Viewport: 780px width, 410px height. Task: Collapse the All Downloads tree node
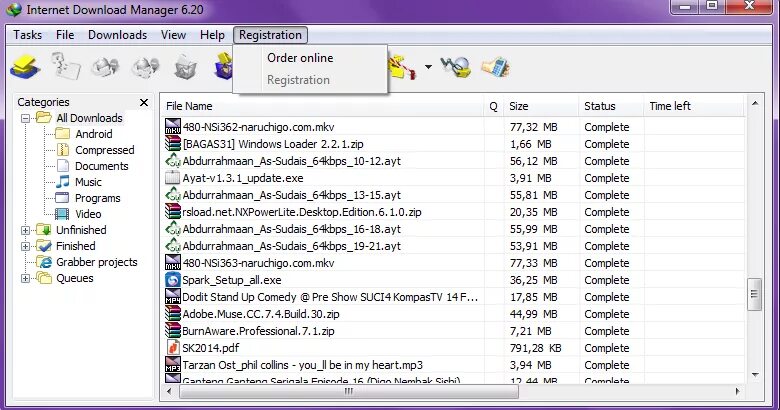click(25, 118)
